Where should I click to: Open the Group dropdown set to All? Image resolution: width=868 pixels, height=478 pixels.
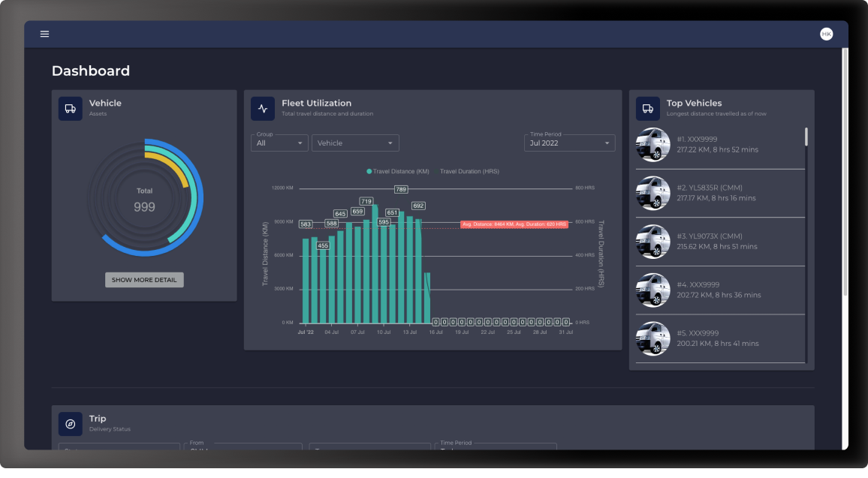pos(279,143)
